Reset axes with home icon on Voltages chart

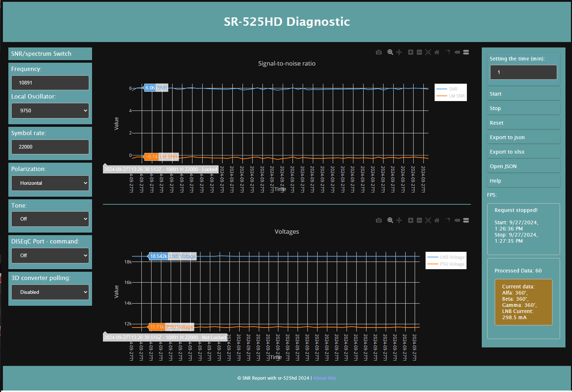point(437,220)
